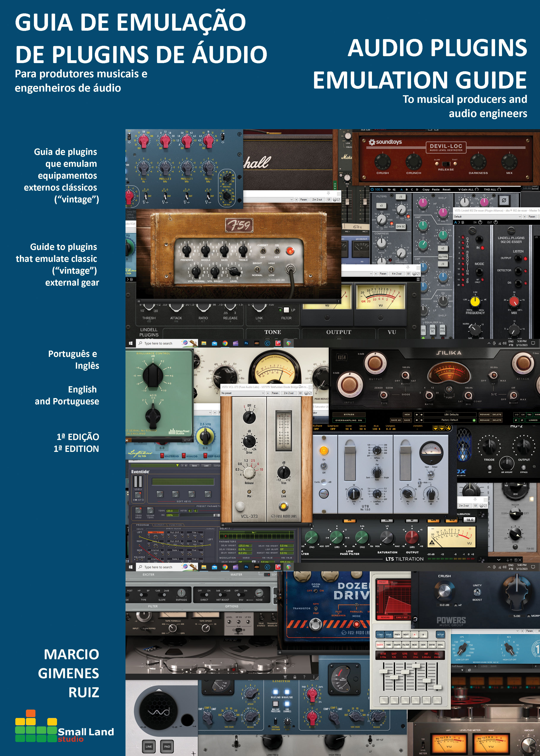Select preset slot B in the Lindell toolbar
The height and width of the screenshot is (756, 540).
pos(406,189)
